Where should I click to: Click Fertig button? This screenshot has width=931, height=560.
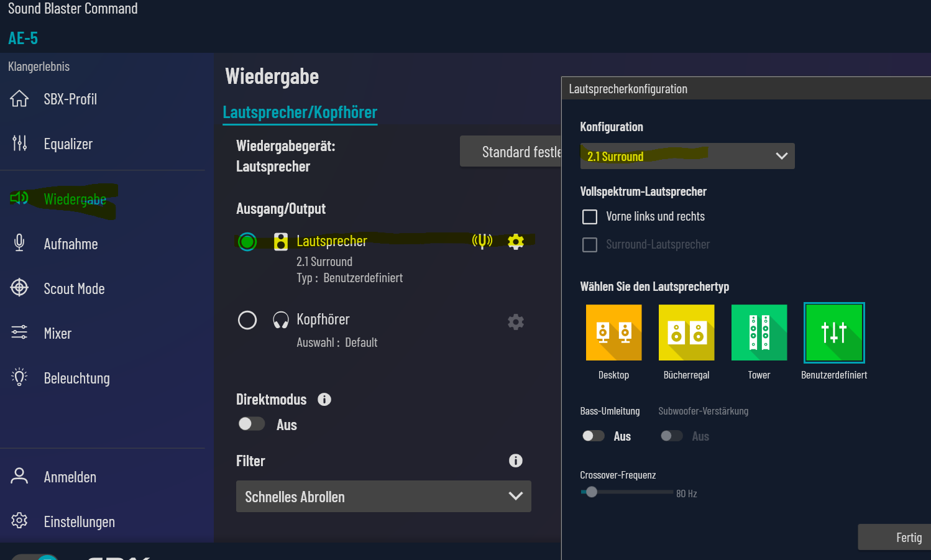click(894, 537)
